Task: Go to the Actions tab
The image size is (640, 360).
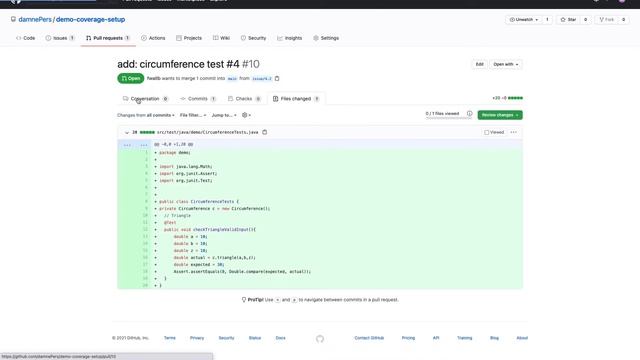Action: pos(153,38)
